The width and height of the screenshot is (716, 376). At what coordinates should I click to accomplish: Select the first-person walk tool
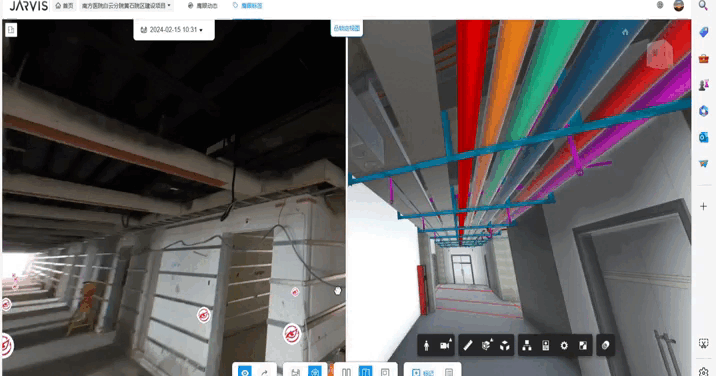(x=426, y=345)
